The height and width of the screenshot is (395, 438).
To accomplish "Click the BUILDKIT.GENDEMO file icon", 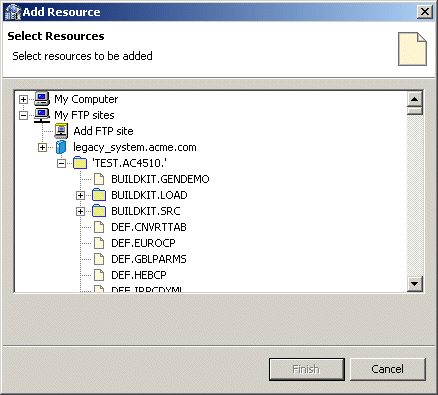I will point(99,179).
